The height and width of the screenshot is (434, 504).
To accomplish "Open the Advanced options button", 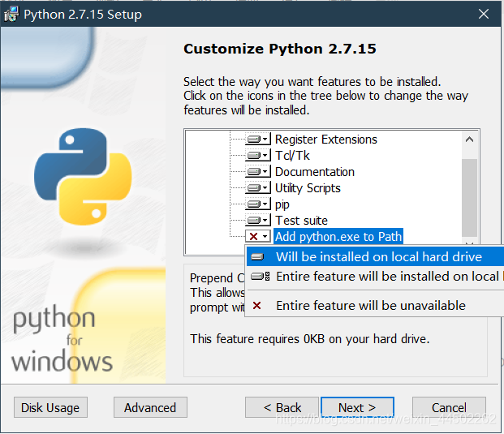I will pyautogui.click(x=150, y=407).
